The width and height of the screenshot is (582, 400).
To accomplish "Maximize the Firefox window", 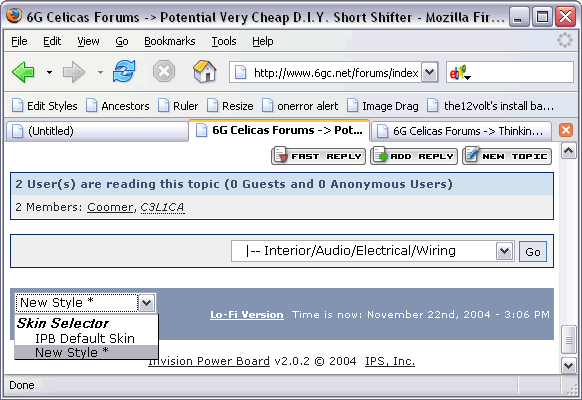I will pyautogui.click(x=542, y=17).
